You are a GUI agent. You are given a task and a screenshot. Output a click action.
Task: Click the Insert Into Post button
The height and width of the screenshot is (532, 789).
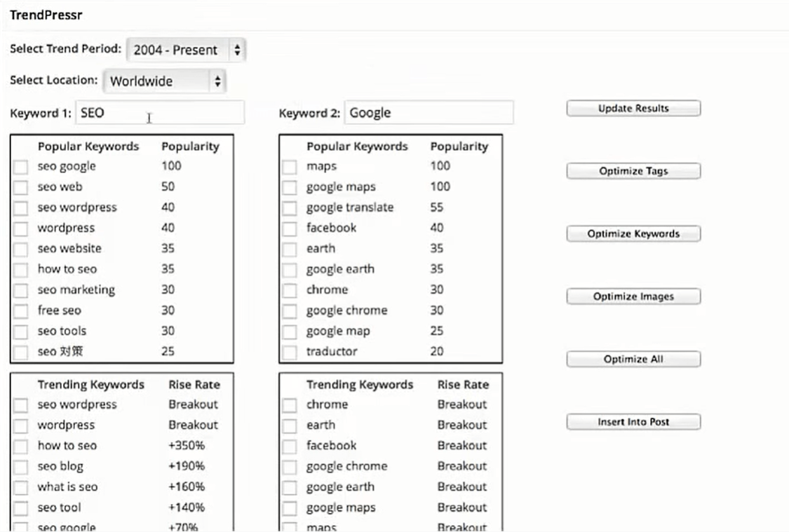click(633, 422)
